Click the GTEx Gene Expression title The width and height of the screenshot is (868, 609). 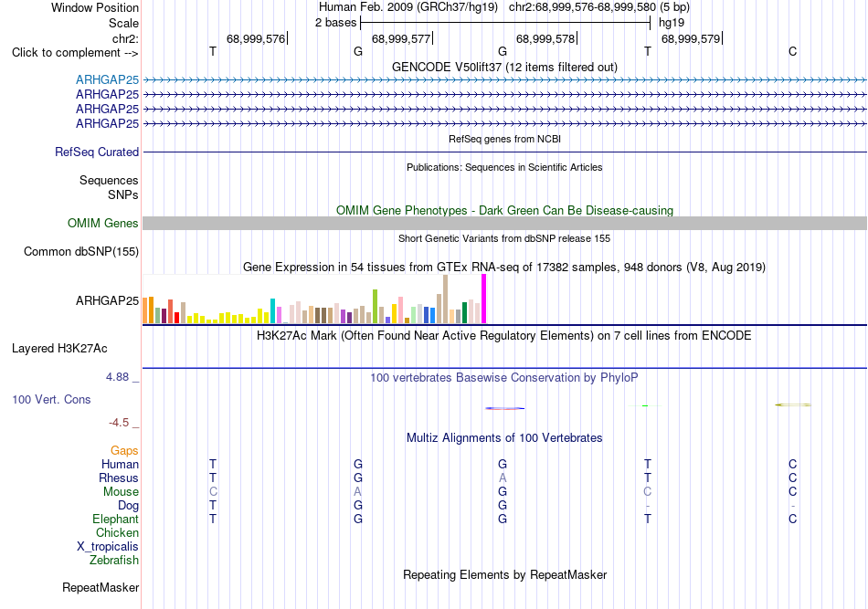click(504, 268)
